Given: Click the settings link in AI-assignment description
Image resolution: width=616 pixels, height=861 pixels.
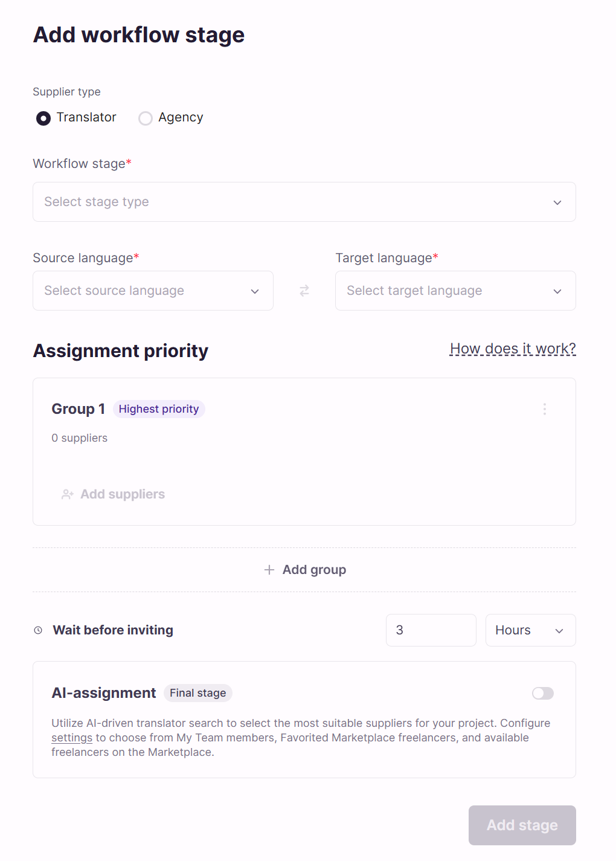Looking at the screenshot, I should [x=72, y=738].
